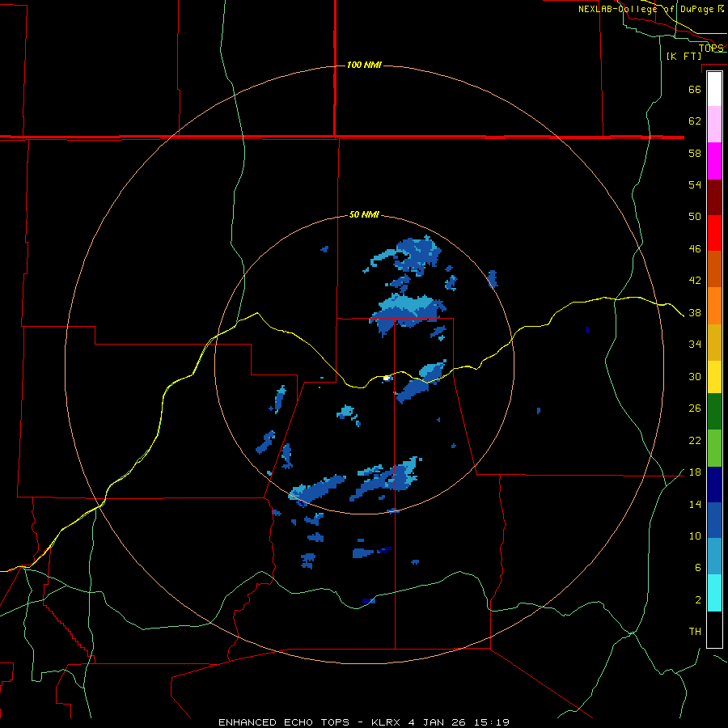Click the TOPS legend title
The image size is (728, 728).
[x=711, y=48]
